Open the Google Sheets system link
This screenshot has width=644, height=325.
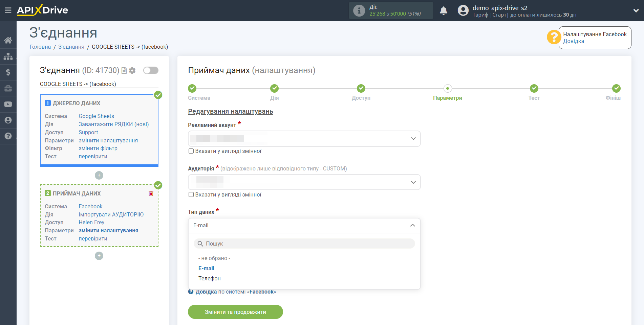(x=96, y=116)
